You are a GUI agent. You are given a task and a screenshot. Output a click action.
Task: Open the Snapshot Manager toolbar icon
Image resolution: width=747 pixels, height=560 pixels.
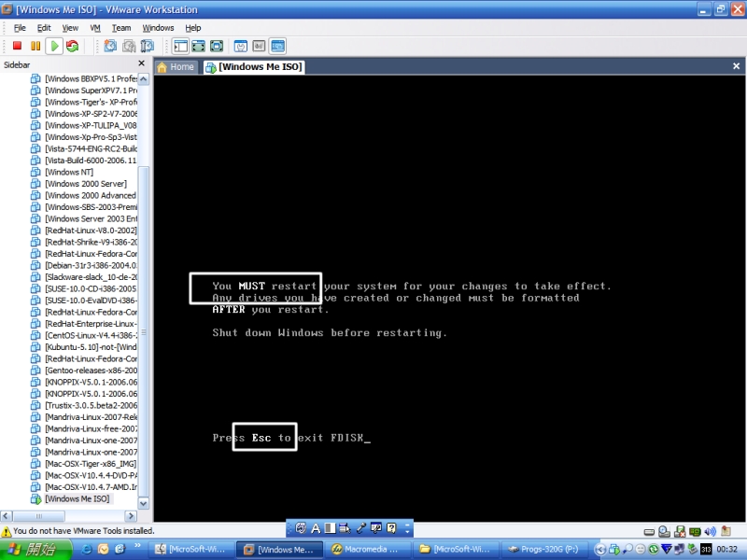148,46
